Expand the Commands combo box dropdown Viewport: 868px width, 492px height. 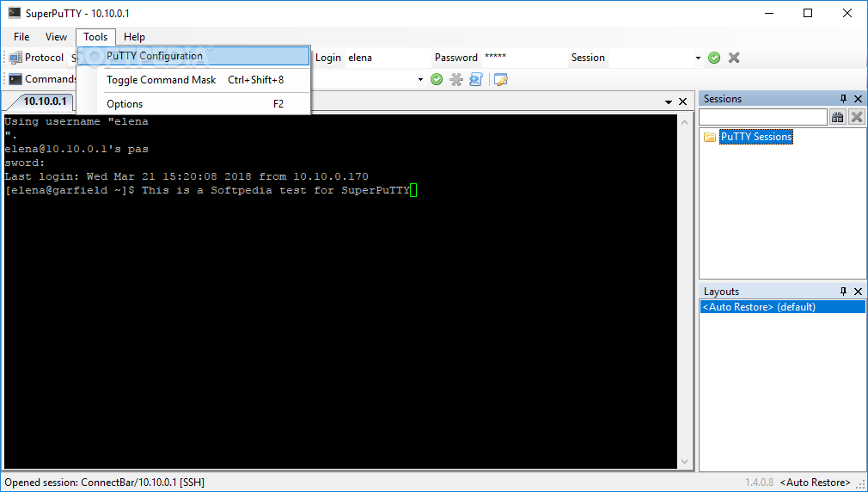coord(421,80)
